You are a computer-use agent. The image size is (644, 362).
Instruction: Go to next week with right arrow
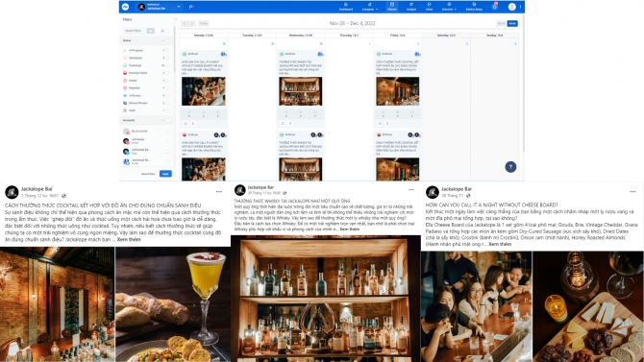point(192,23)
